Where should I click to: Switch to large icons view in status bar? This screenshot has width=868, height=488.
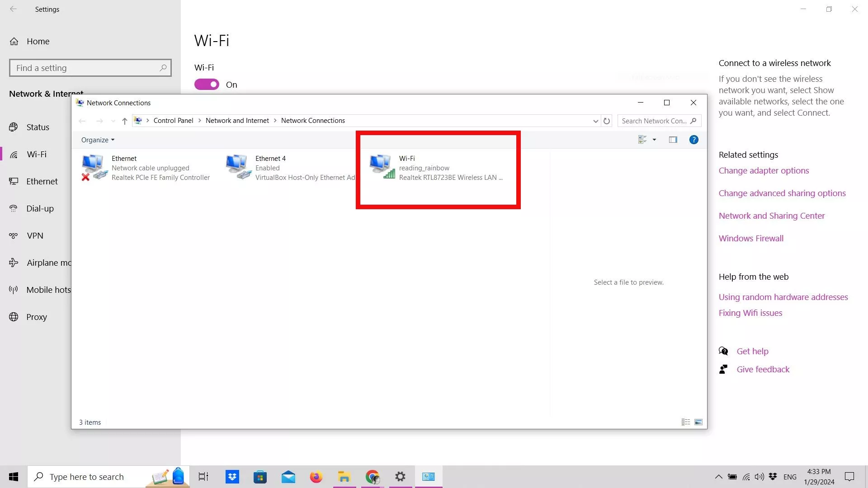pyautogui.click(x=698, y=422)
